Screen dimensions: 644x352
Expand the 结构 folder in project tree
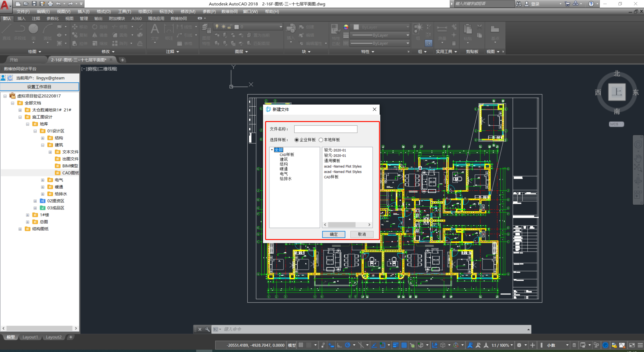43,138
